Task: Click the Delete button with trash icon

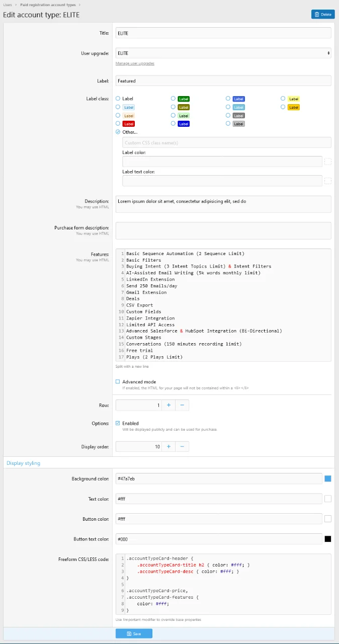Action: click(x=323, y=14)
